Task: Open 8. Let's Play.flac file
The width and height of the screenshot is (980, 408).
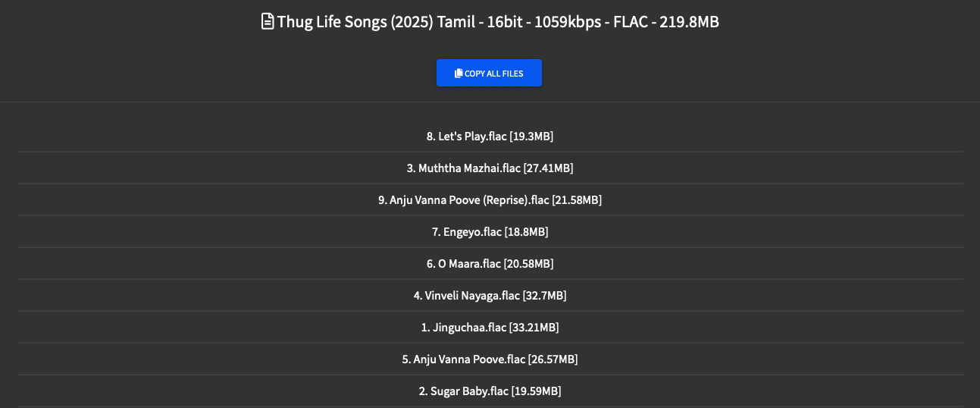Action: click(490, 137)
